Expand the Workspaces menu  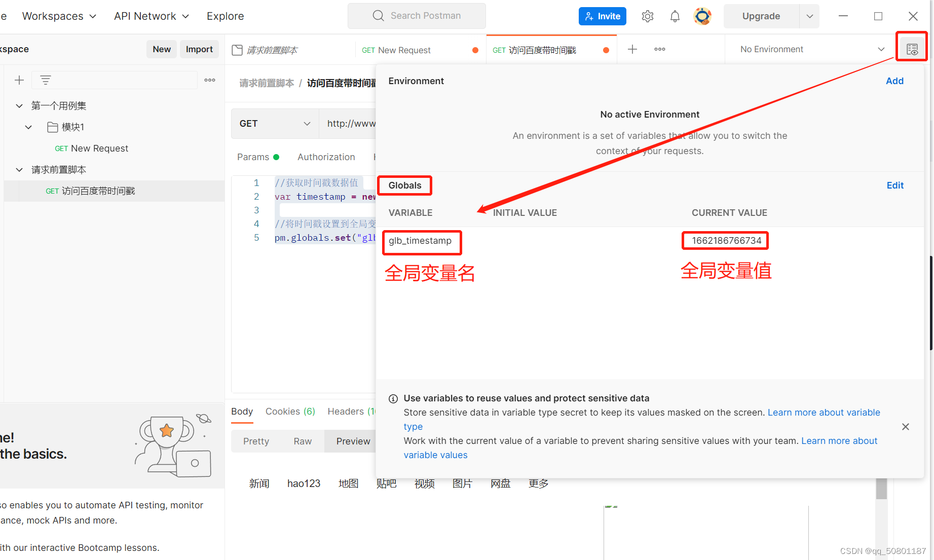tap(59, 16)
